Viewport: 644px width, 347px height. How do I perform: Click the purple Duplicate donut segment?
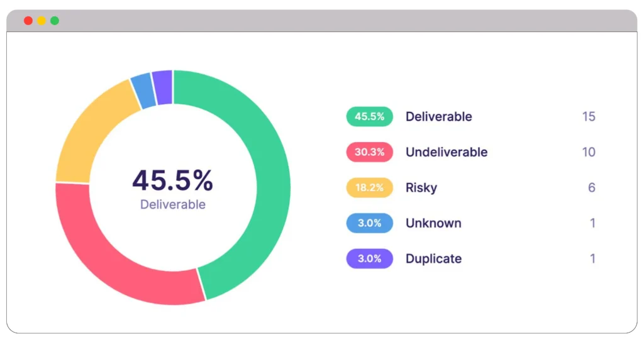[x=163, y=87]
